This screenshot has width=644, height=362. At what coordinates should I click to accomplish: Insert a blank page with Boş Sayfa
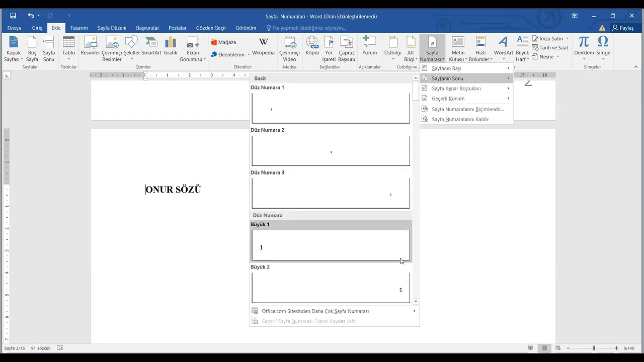[32, 49]
